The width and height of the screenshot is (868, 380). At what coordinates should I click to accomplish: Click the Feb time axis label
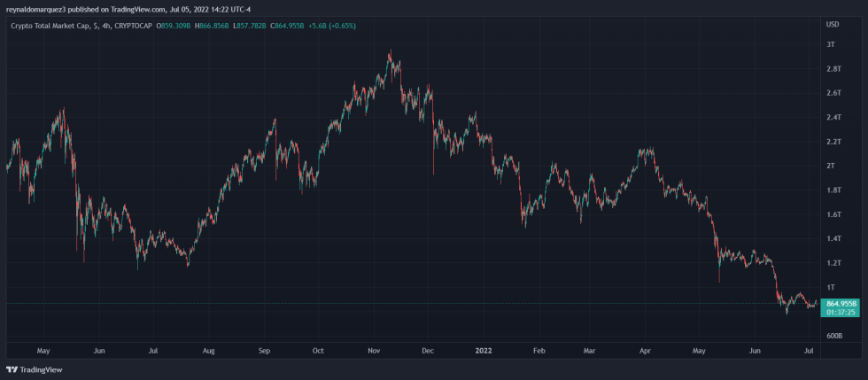[x=539, y=351]
